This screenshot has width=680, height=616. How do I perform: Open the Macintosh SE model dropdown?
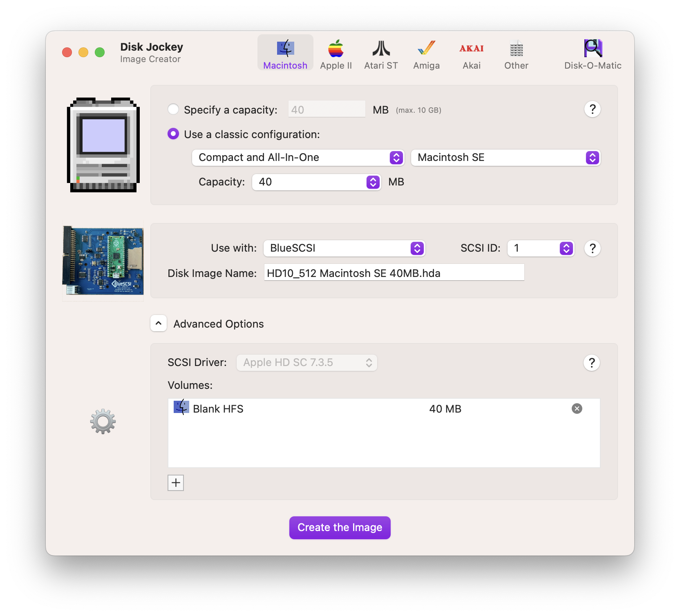[506, 157]
